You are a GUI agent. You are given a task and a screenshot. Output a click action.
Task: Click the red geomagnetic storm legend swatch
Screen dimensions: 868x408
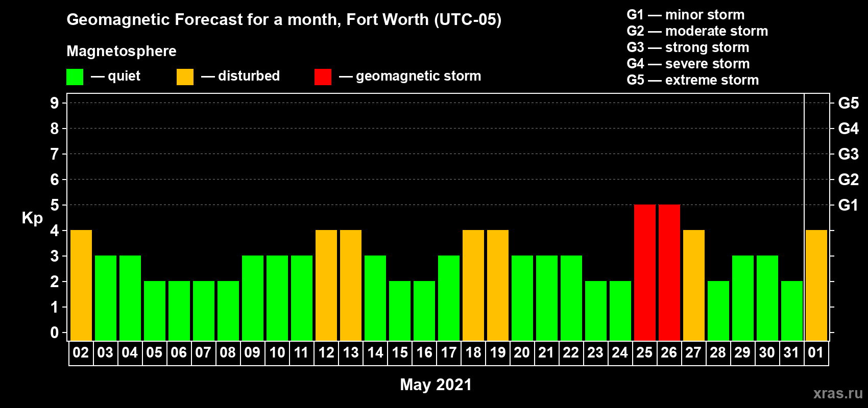point(323,77)
